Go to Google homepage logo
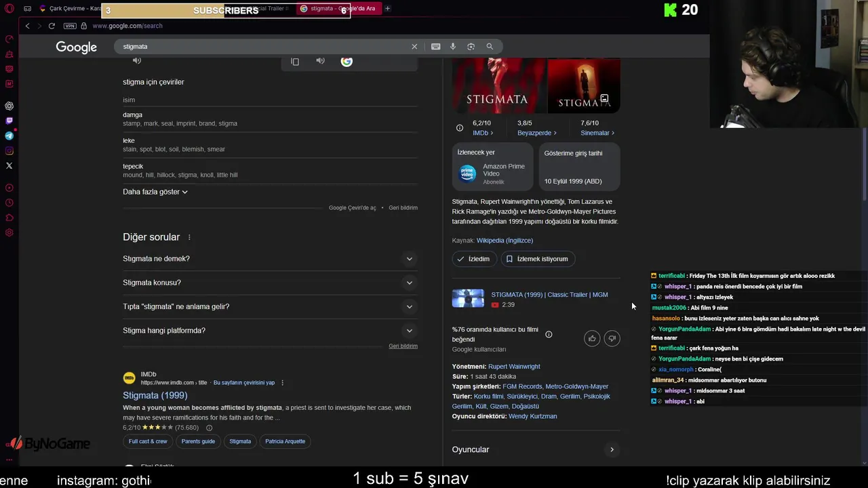The image size is (868, 488). [x=76, y=47]
